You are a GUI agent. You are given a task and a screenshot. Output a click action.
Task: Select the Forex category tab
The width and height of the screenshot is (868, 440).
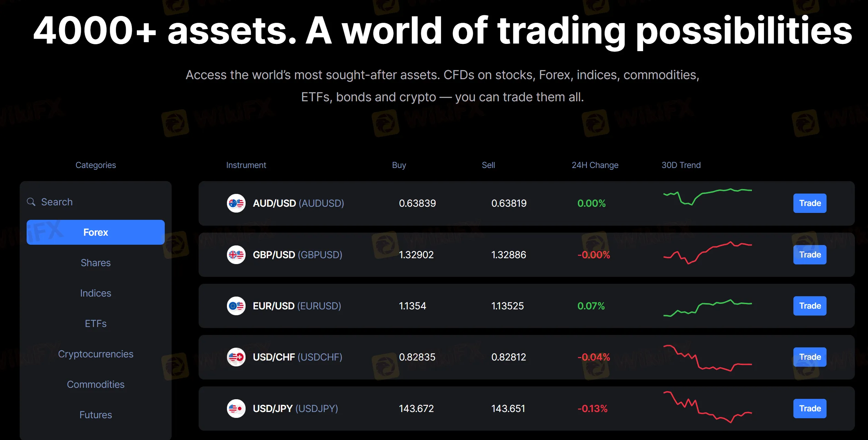click(x=96, y=232)
